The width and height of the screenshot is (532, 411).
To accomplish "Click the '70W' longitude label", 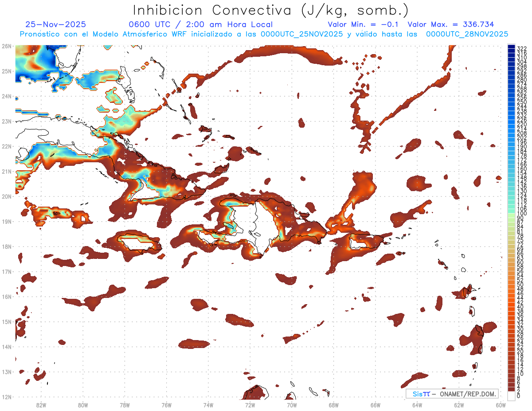I will click(x=292, y=405).
